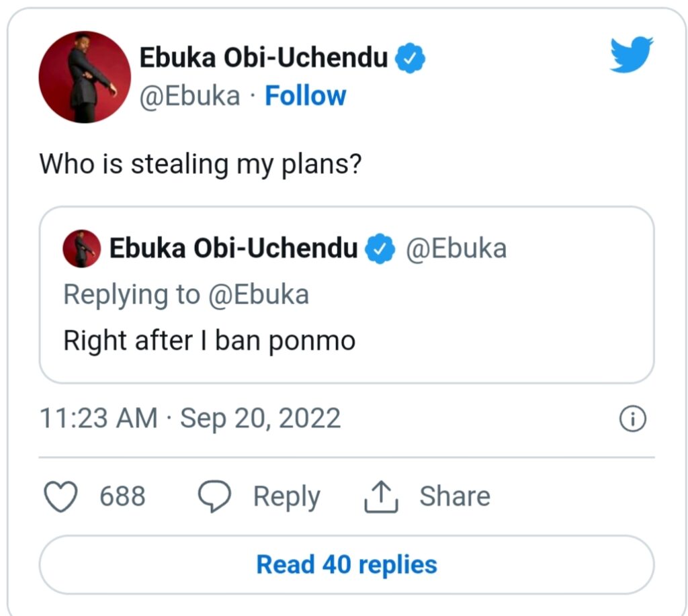Click the share upload arrow icon
Viewport: 688px width, 616px height.
point(382,496)
